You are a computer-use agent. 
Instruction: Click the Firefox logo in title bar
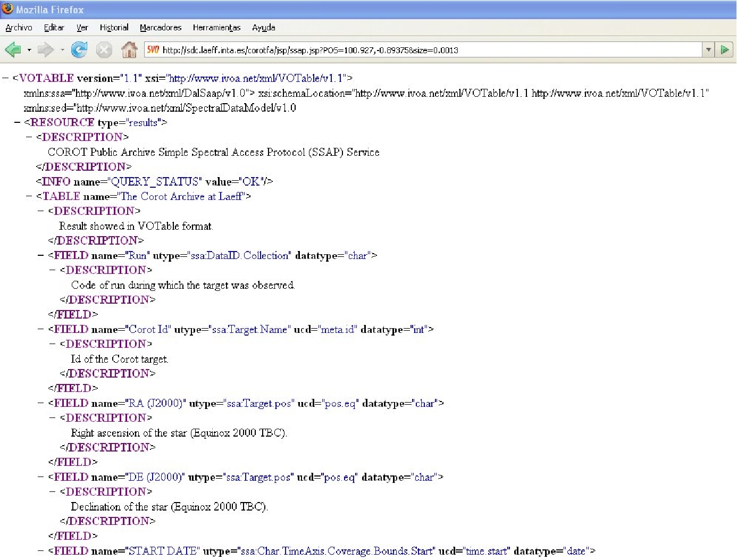click(x=7, y=9)
